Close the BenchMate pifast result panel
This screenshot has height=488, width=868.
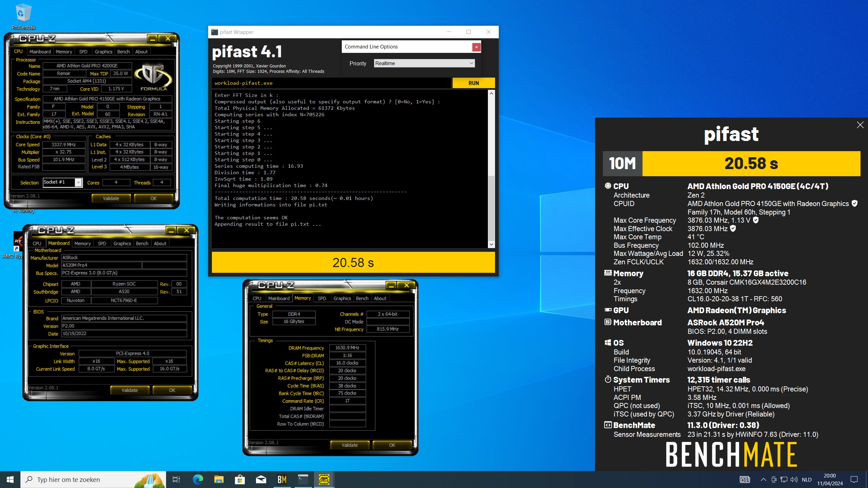pyautogui.click(x=860, y=125)
